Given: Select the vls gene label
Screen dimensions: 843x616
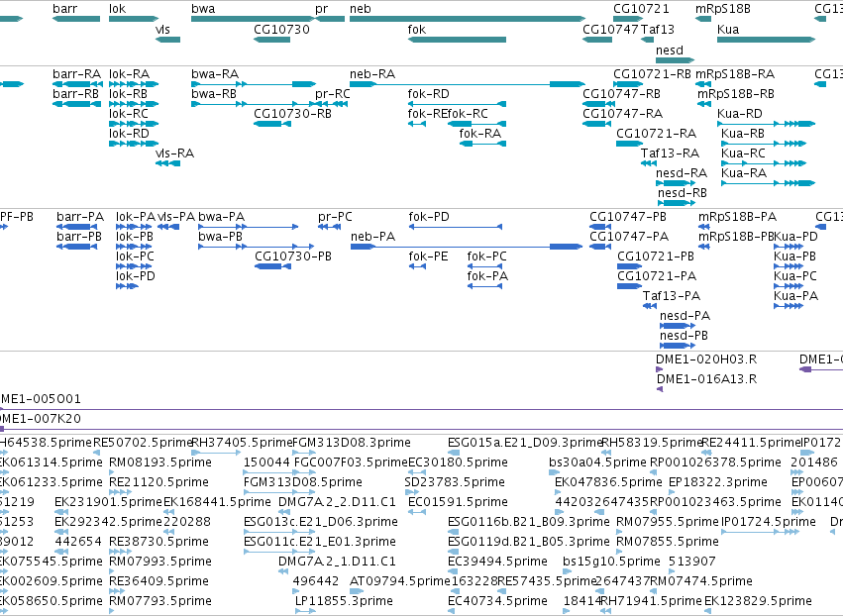Looking at the screenshot, I should pyautogui.click(x=162, y=29).
